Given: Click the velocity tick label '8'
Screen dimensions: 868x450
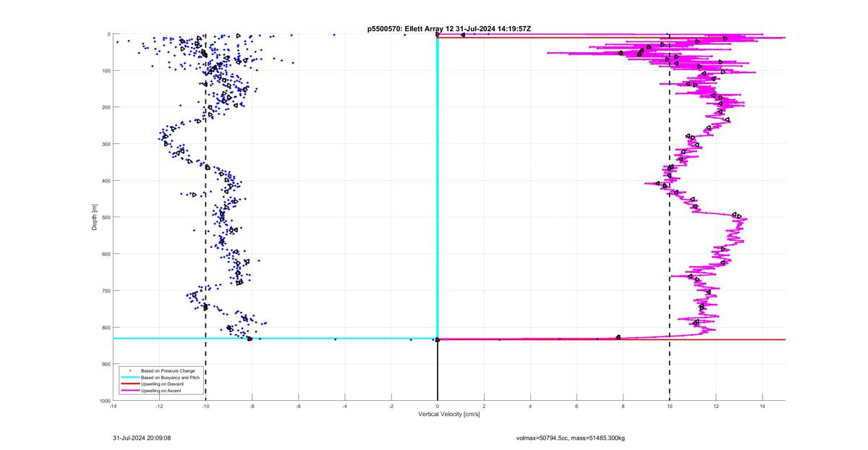Looking at the screenshot, I should point(623,407).
